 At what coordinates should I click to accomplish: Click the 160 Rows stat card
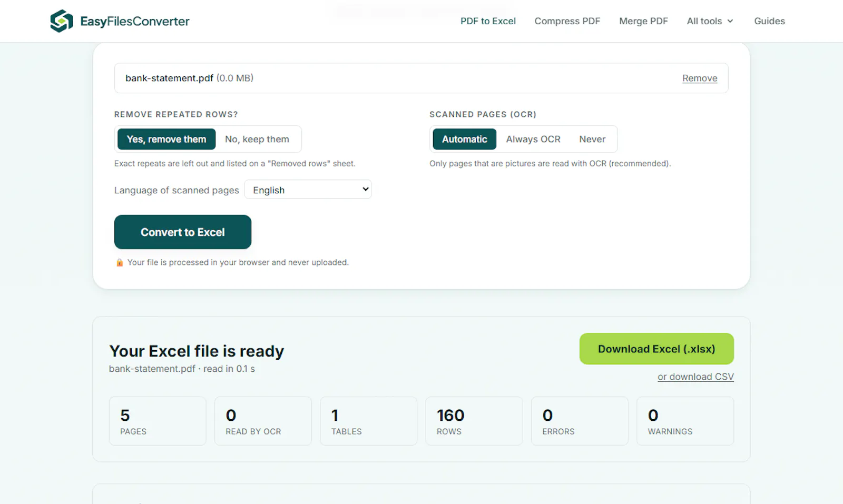coord(474,421)
